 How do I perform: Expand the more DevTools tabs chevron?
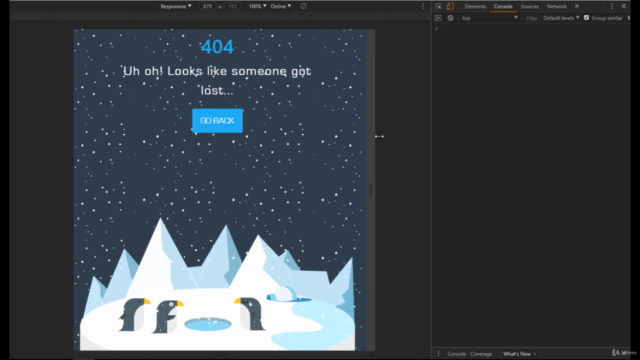tap(577, 7)
